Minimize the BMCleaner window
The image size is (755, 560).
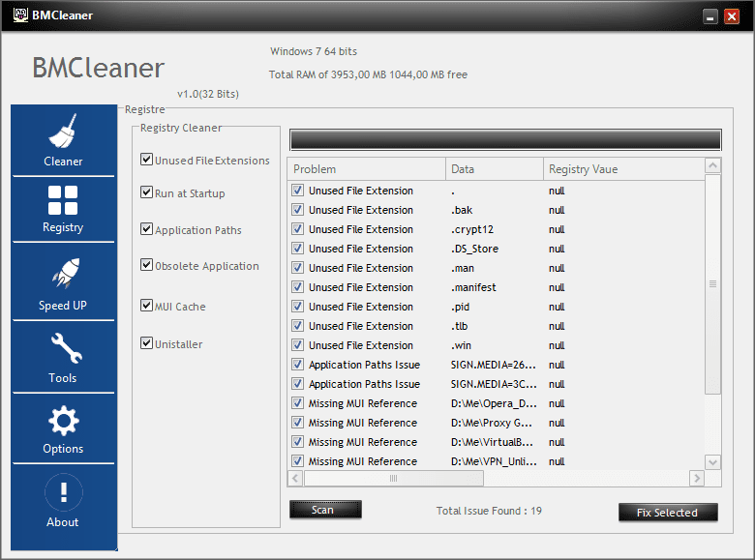[x=710, y=16]
